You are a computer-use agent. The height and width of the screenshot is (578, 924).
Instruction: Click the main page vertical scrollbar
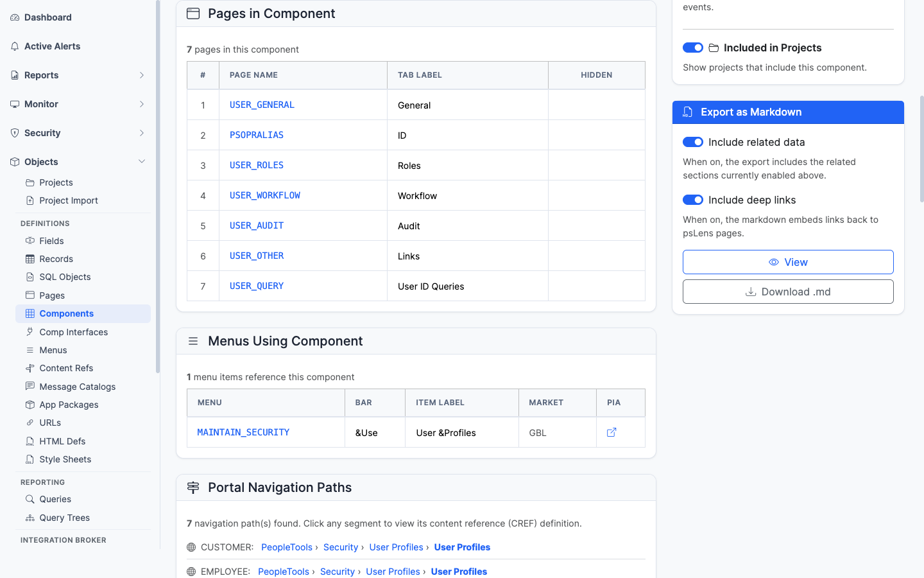pos(921,149)
